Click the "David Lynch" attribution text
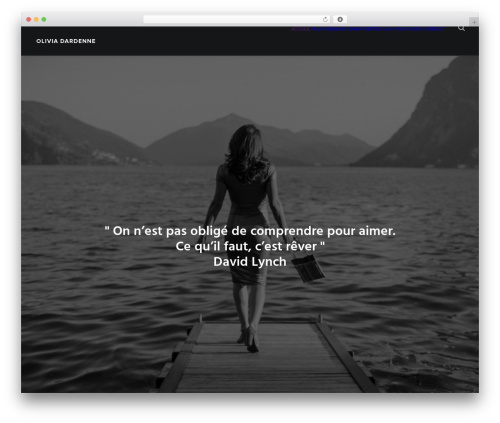This screenshot has width=500, height=423. pos(250,262)
